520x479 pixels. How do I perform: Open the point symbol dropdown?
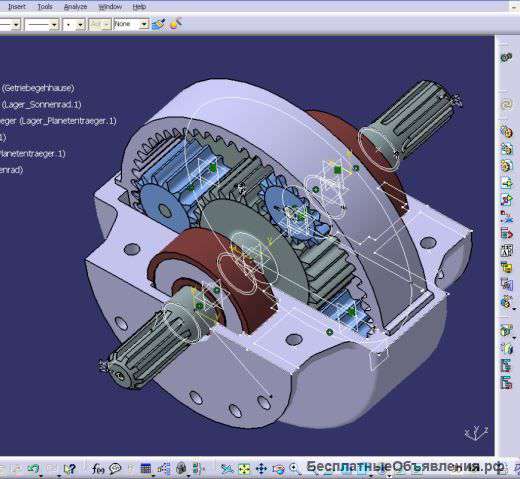pyautogui.click(x=74, y=24)
